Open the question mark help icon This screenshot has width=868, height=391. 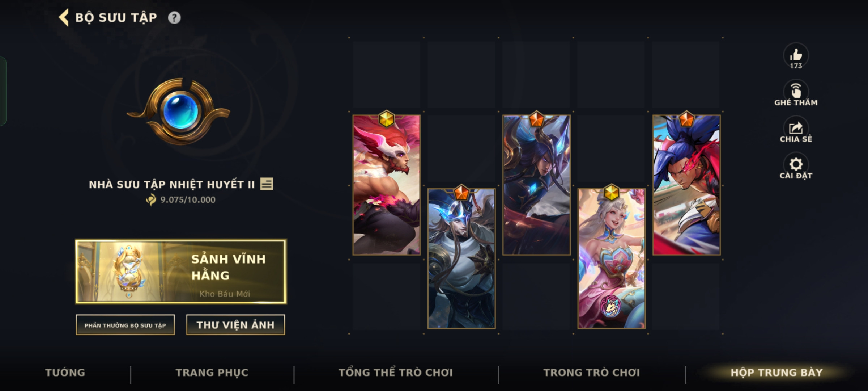click(x=174, y=18)
